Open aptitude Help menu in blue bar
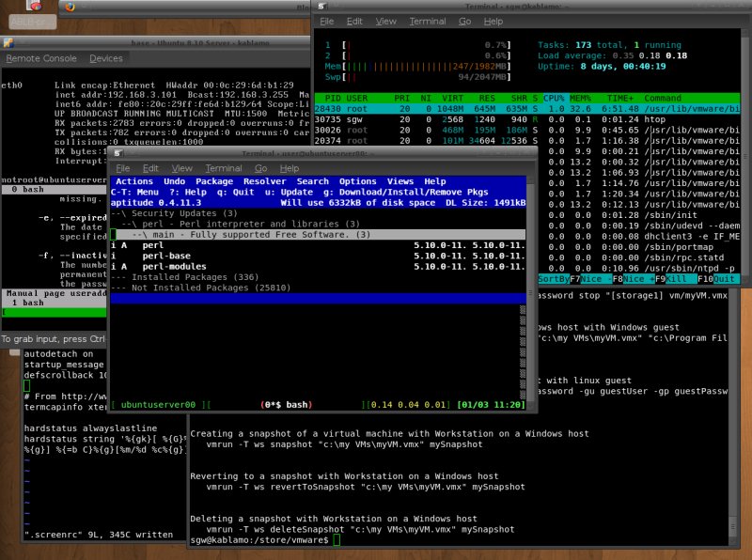Viewport: 752px width, 560px height. click(x=435, y=181)
